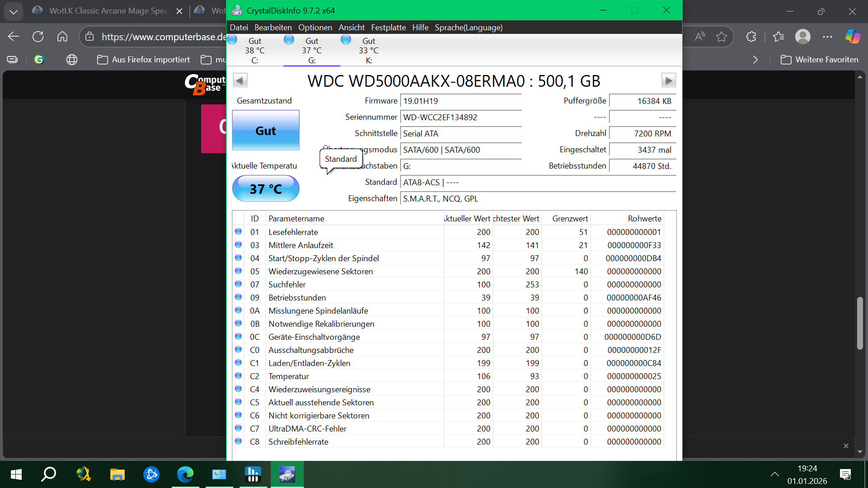The width and height of the screenshot is (868, 488).
Task: Click the Seriennummer value field
Action: point(460,117)
